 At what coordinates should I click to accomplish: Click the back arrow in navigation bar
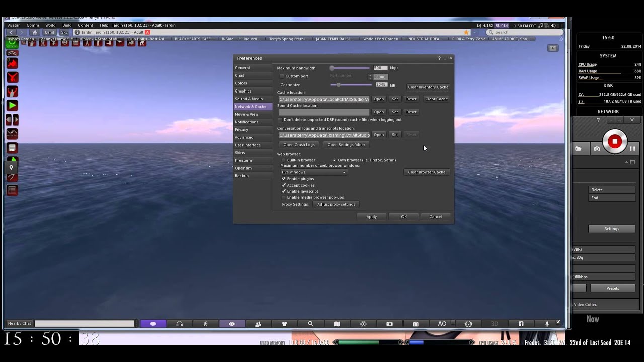pyautogui.click(x=11, y=32)
